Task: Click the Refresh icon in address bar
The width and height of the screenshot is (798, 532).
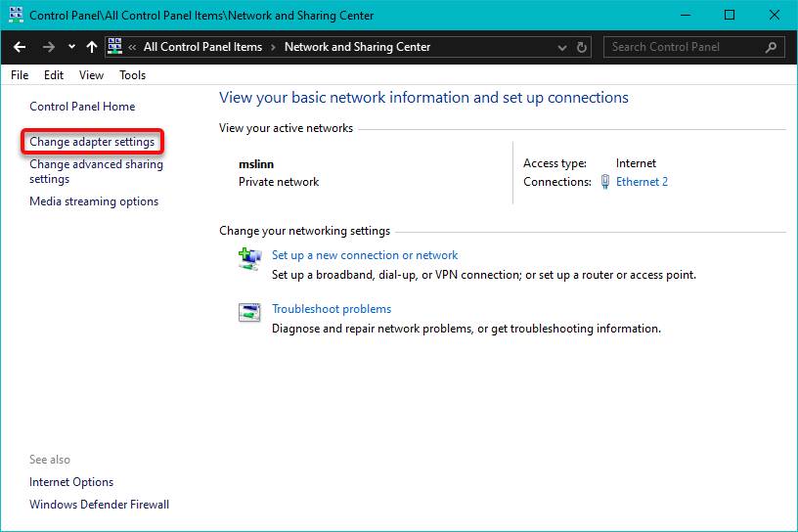Action: [x=583, y=47]
